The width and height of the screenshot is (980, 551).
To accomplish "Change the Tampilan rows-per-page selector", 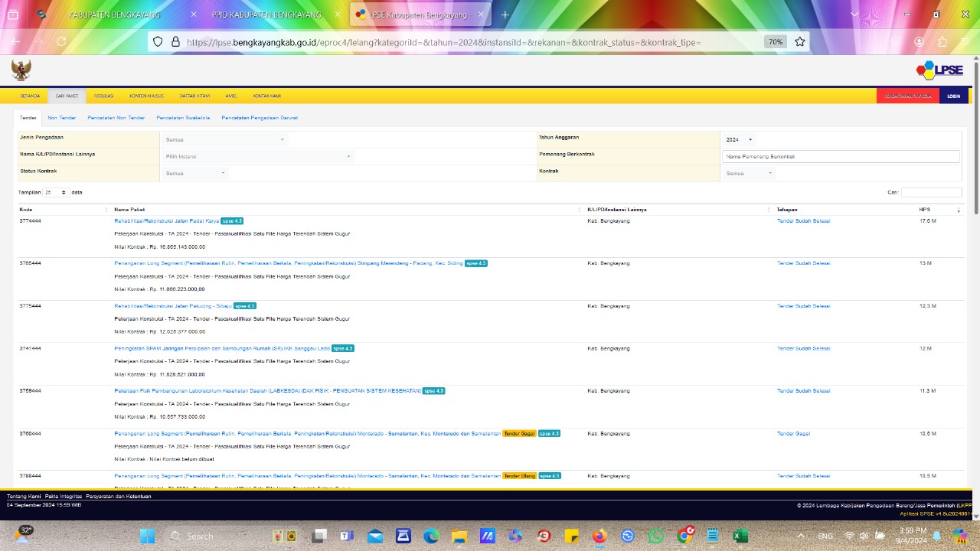I will coord(55,192).
